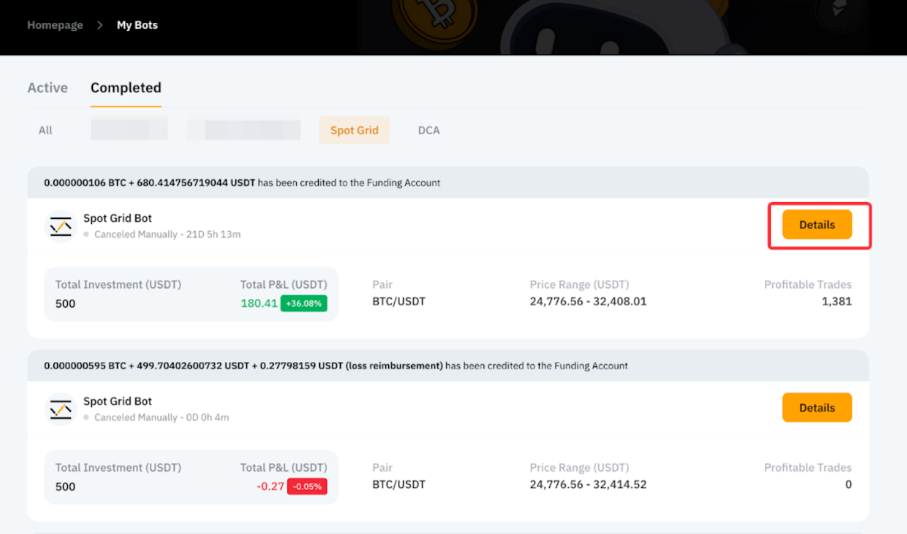Viewport: 907px width, 534px height.
Task: Click My Bots in the breadcrumb
Action: pyautogui.click(x=137, y=25)
